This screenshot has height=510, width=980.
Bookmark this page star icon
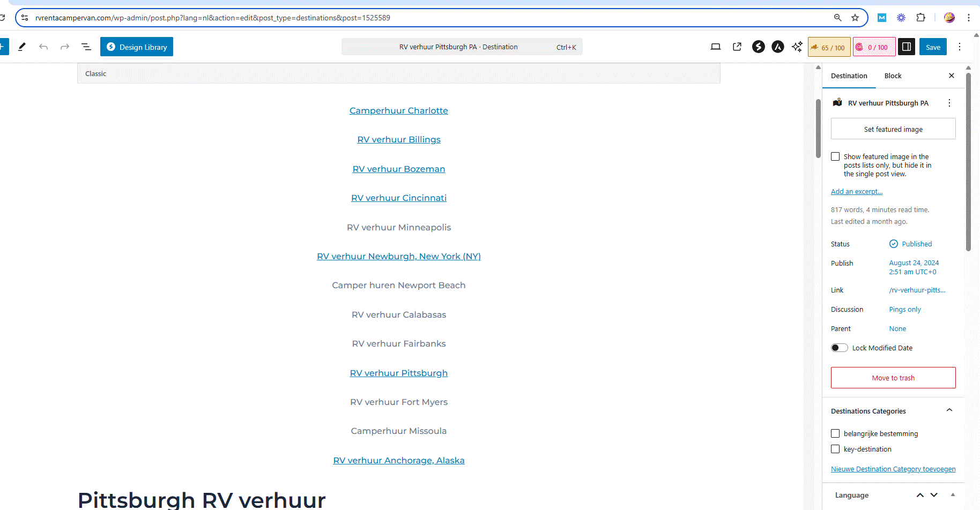coord(855,18)
